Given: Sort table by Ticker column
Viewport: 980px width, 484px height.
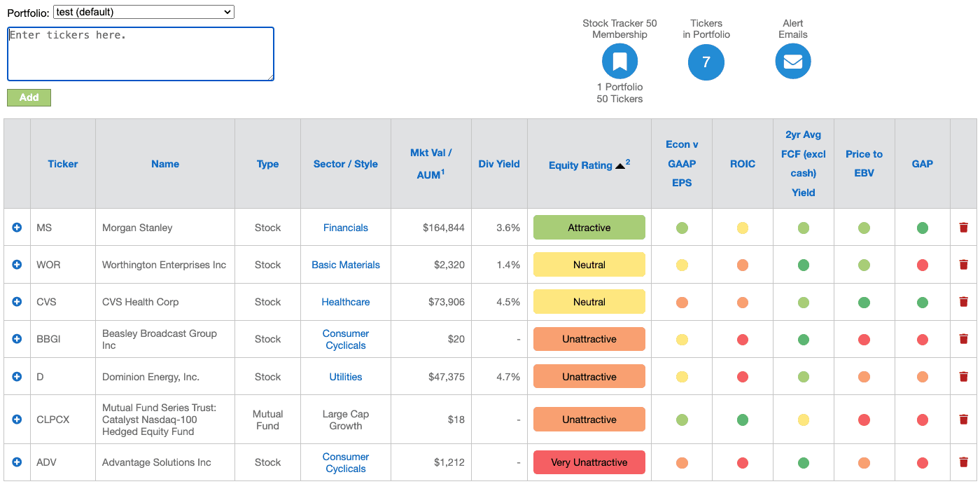Looking at the screenshot, I should pos(63,164).
